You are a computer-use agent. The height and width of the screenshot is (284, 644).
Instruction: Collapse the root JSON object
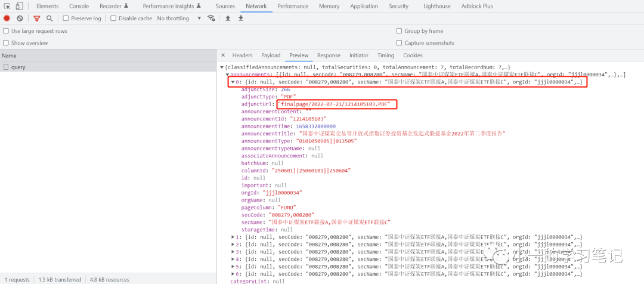click(x=222, y=67)
